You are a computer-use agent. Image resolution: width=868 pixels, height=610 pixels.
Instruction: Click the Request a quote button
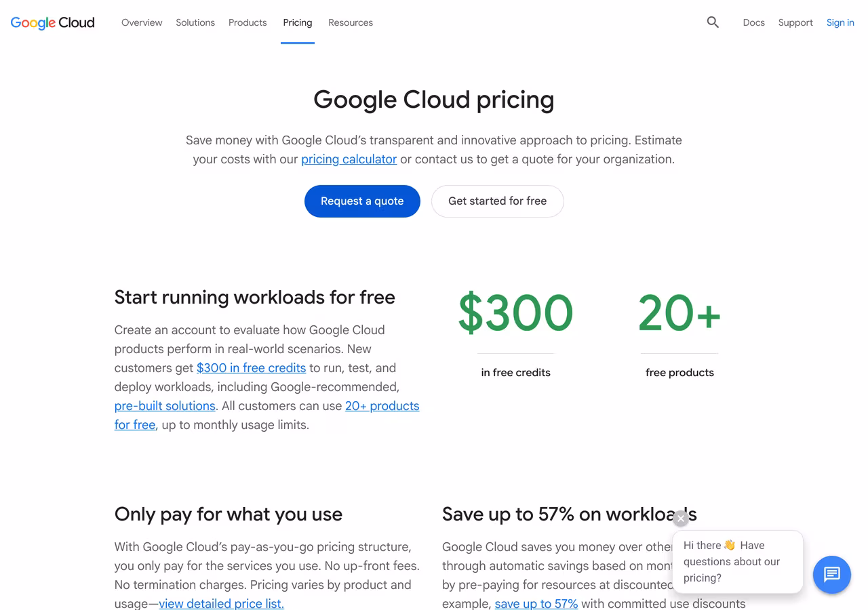362,201
